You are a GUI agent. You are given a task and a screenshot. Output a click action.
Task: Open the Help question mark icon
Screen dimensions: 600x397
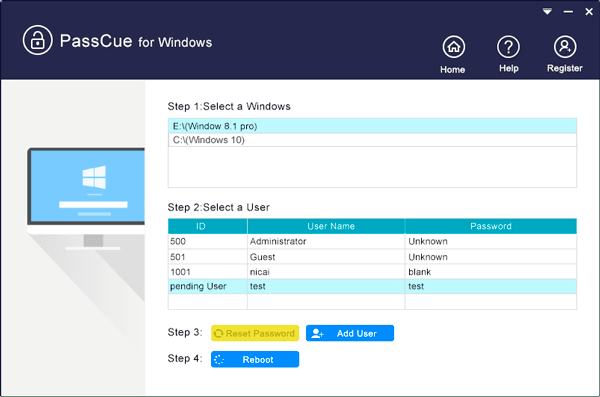(x=508, y=47)
